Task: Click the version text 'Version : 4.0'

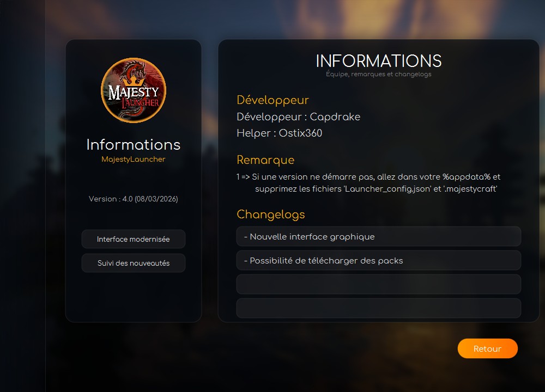Action: pyautogui.click(x=133, y=199)
